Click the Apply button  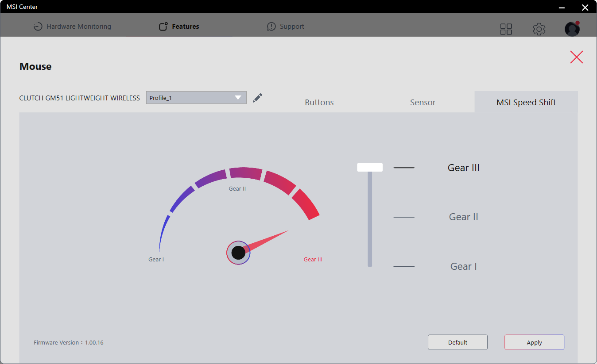(534, 342)
